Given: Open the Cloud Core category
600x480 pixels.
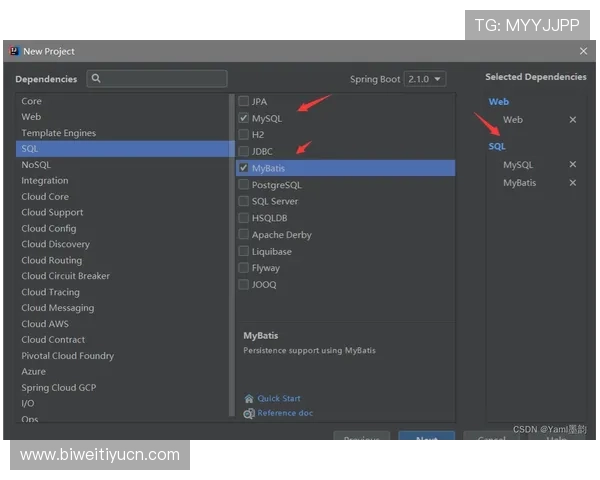Looking at the screenshot, I should click(x=122, y=196).
